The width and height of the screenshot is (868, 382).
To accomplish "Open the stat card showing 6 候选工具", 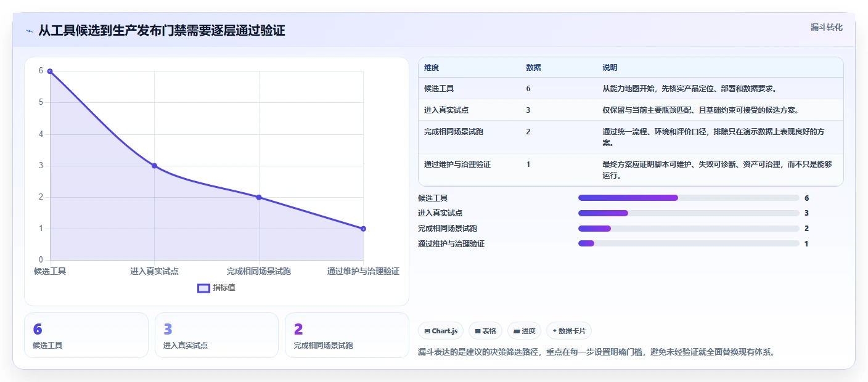I will pyautogui.click(x=86, y=335).
